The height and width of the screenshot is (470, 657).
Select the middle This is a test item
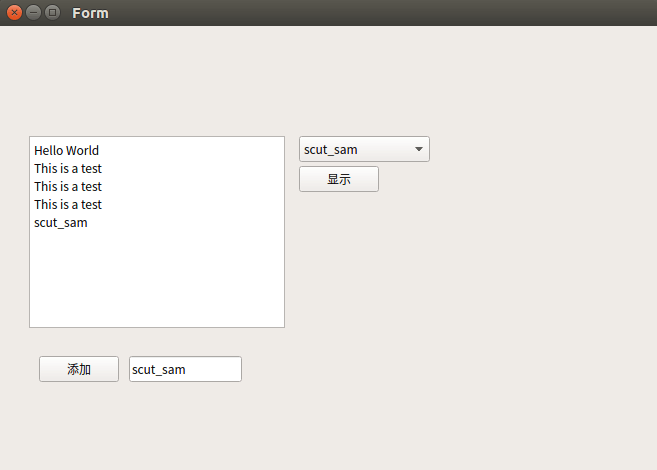[x=68, y=187]
